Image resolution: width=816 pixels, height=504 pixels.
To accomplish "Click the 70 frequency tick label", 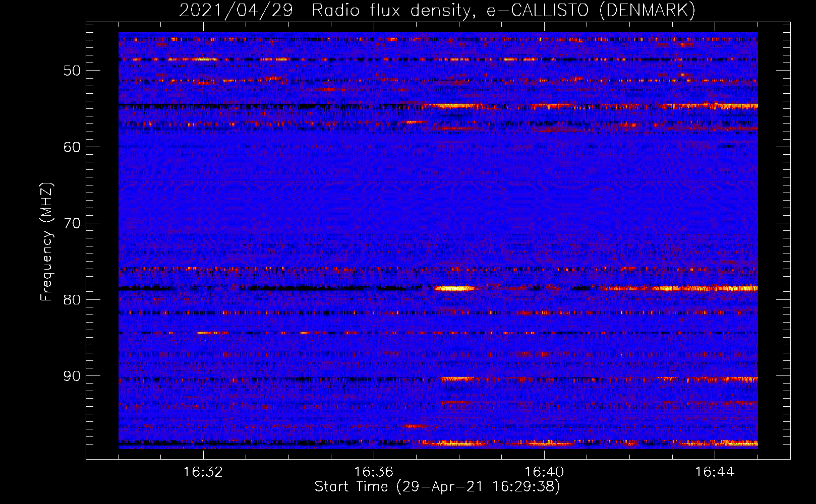I will [72, 223].
